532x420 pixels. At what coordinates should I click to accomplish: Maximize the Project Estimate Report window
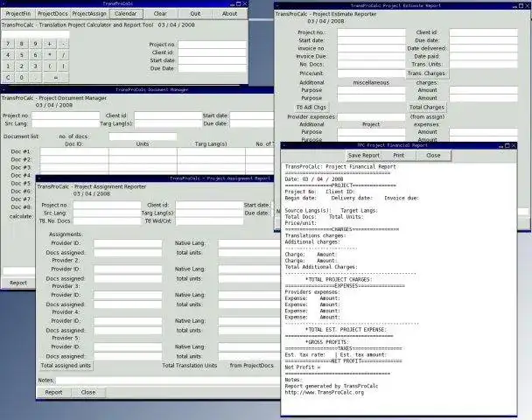(521, 5)
